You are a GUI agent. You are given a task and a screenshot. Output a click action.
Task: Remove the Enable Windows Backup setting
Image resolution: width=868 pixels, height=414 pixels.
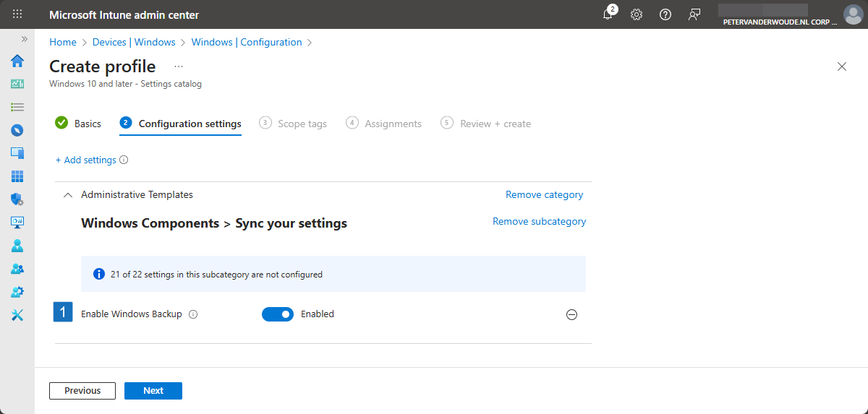tap(571, 315)
